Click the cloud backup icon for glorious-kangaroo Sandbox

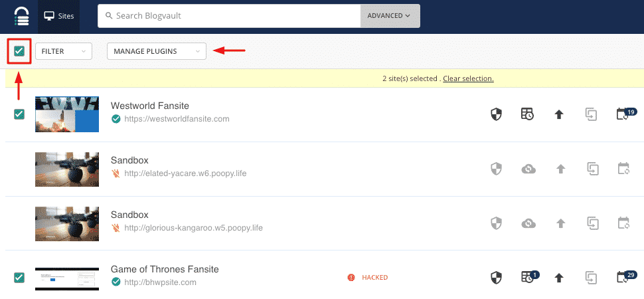point(528,223)
